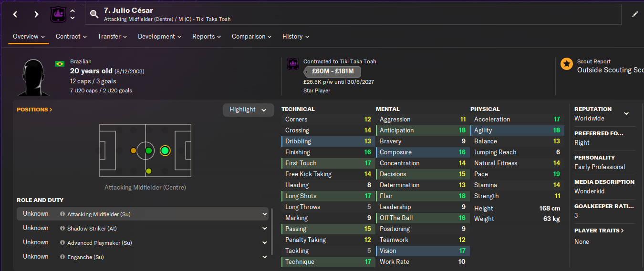Click the role list scrollbar
Screen dimensions: 644x271
tap(272, 231)
